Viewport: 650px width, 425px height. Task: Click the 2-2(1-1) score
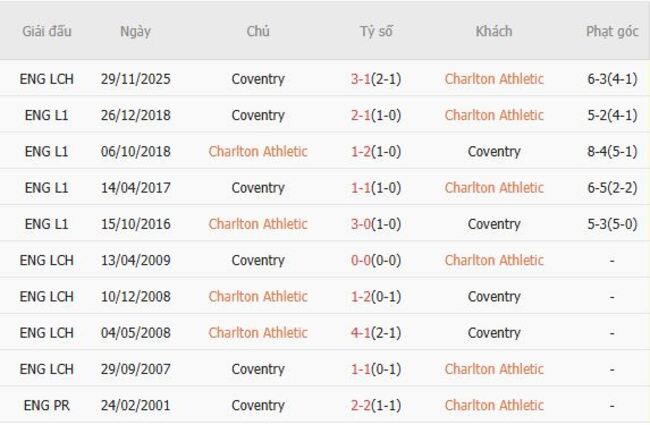point(376,405)
